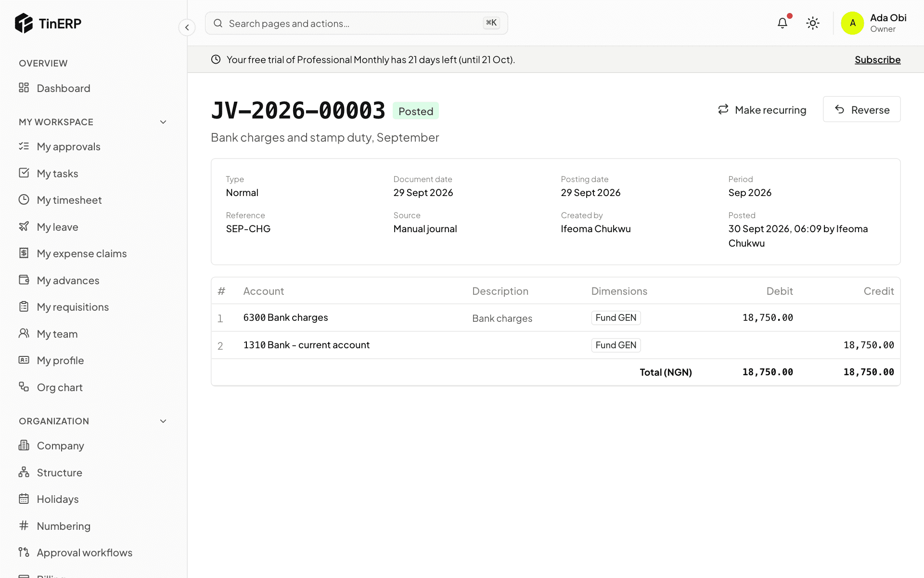Open the Holidays menu item

coord(93,499)
